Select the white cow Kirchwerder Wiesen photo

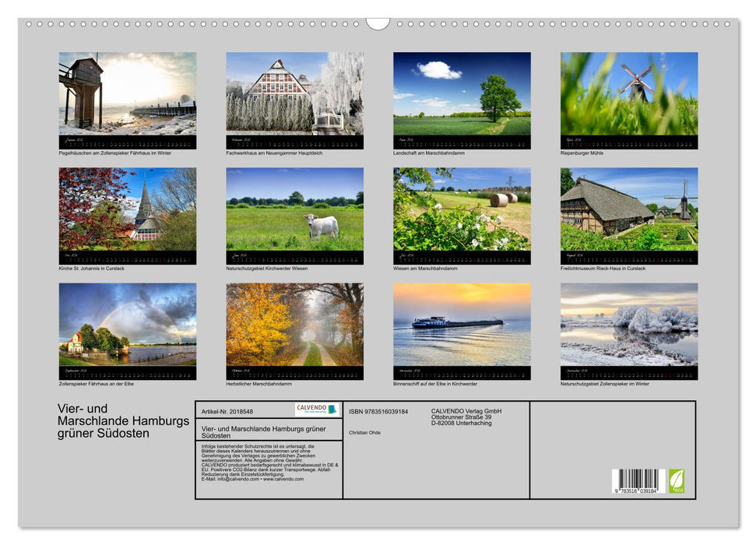coord(294,209)
